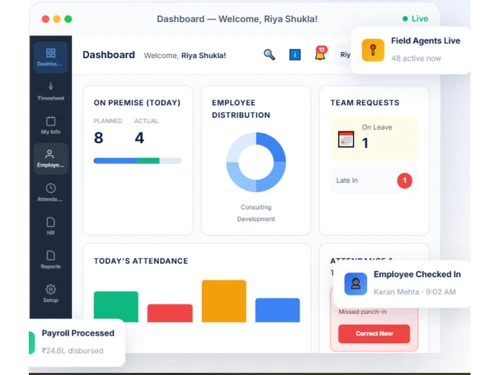Screen dimensions: 500x375
Task: Click the On Premise progress bar
Action: [138, 161]
